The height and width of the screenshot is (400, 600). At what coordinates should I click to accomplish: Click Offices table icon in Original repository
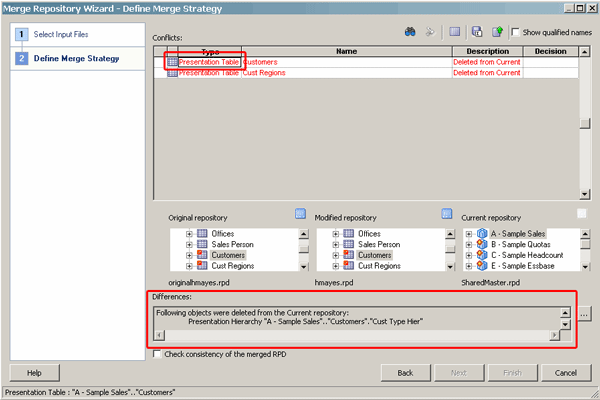202,233
